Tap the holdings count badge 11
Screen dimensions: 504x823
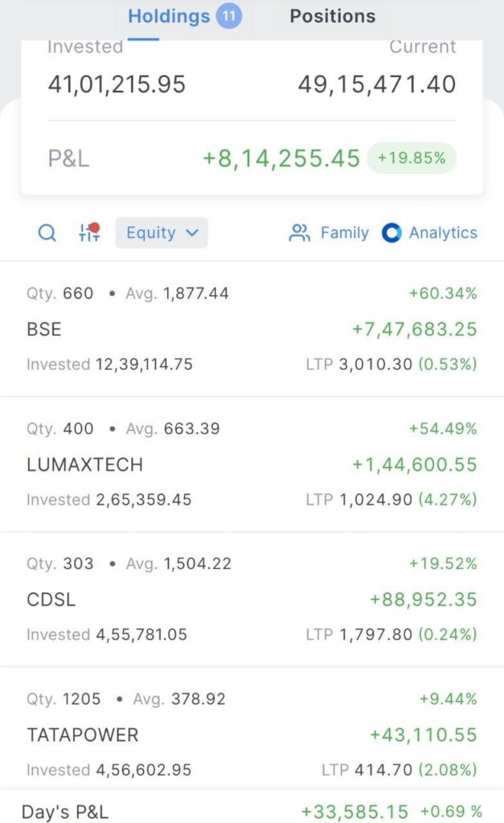tap(228, 16)
